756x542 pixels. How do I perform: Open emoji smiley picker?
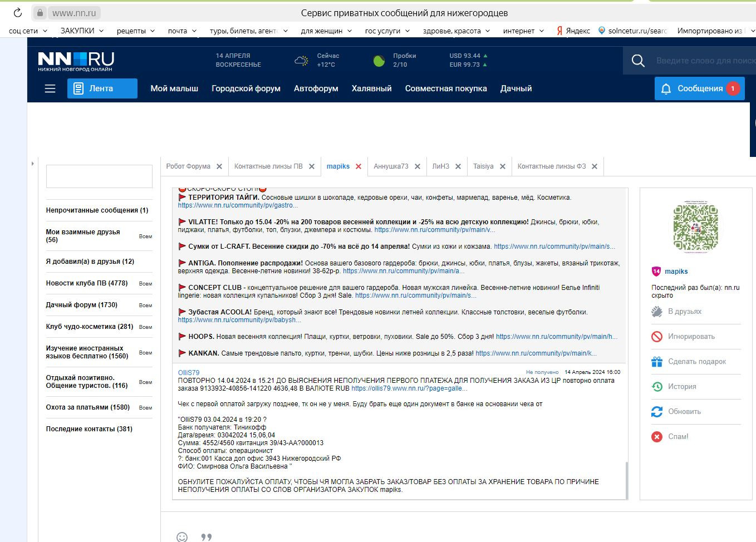click(x=182, y=537)
